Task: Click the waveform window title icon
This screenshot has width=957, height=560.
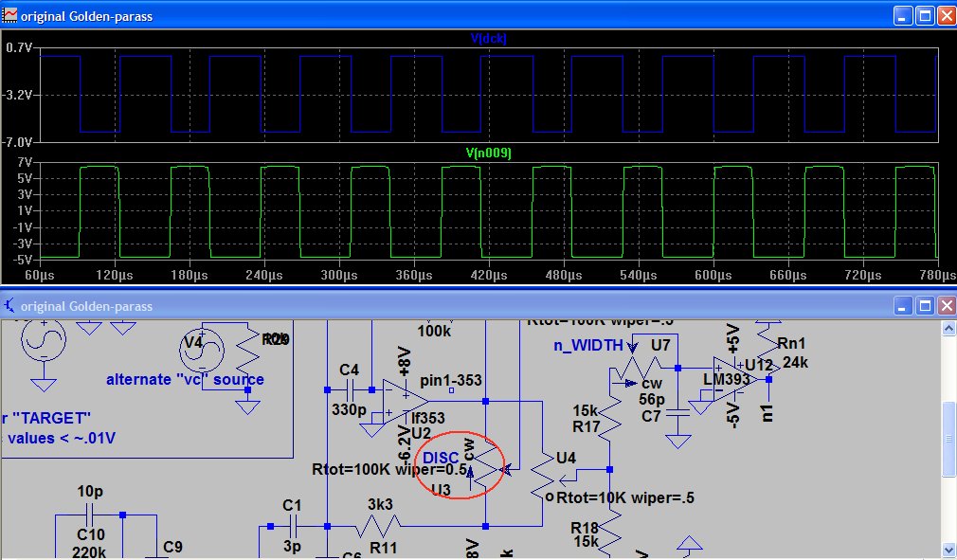Action: (9, 15)
